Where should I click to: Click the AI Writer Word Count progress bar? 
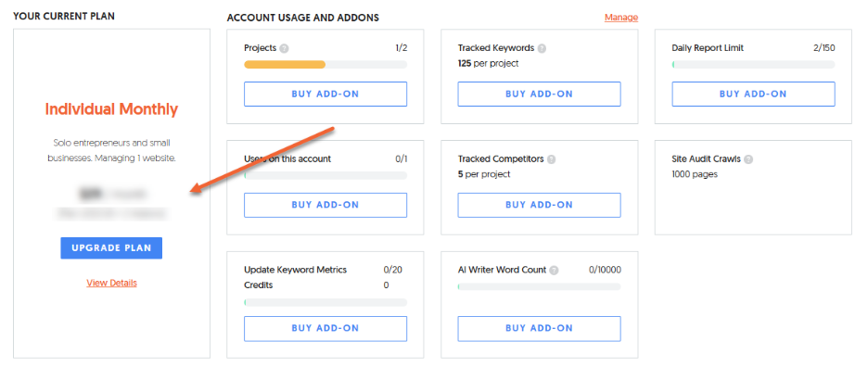(539, 286)
